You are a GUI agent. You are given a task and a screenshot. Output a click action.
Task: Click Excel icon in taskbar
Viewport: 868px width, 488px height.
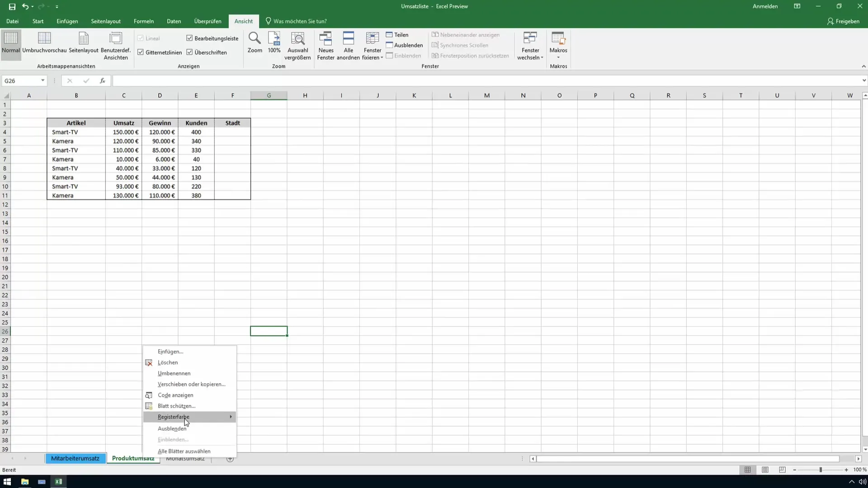pos(58,482)
